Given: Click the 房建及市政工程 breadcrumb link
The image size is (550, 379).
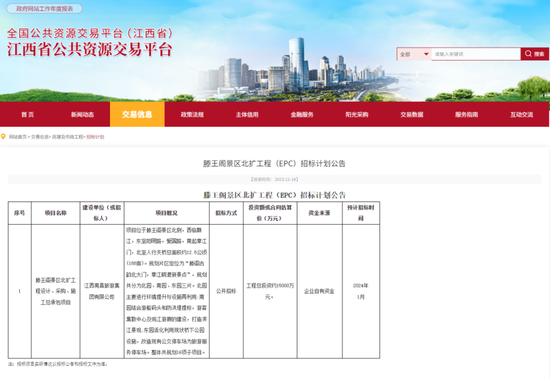Looking at the screenshot, I should click(x=67, y=137).
